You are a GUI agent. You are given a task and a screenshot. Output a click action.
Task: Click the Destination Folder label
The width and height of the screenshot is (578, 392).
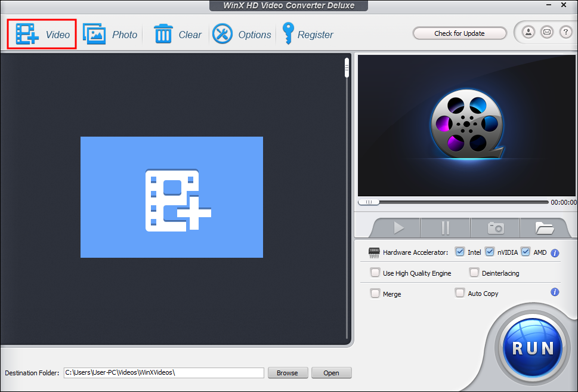(32, 373)
